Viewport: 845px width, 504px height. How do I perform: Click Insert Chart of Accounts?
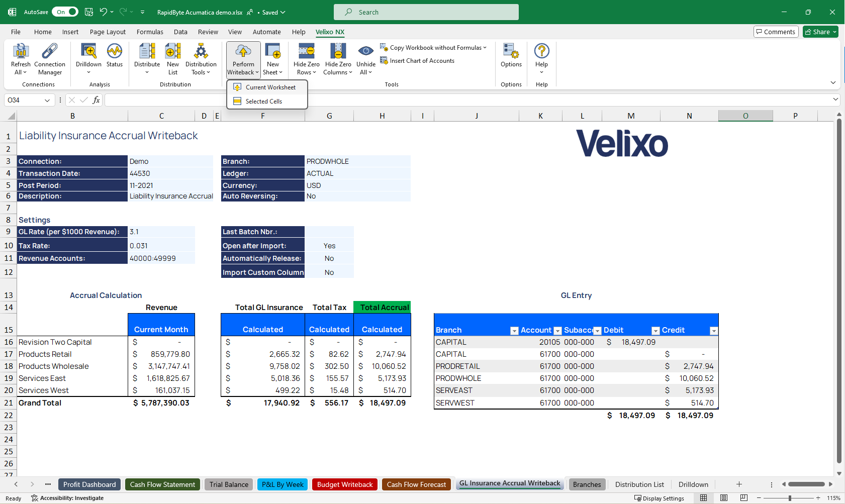(417, 61)
